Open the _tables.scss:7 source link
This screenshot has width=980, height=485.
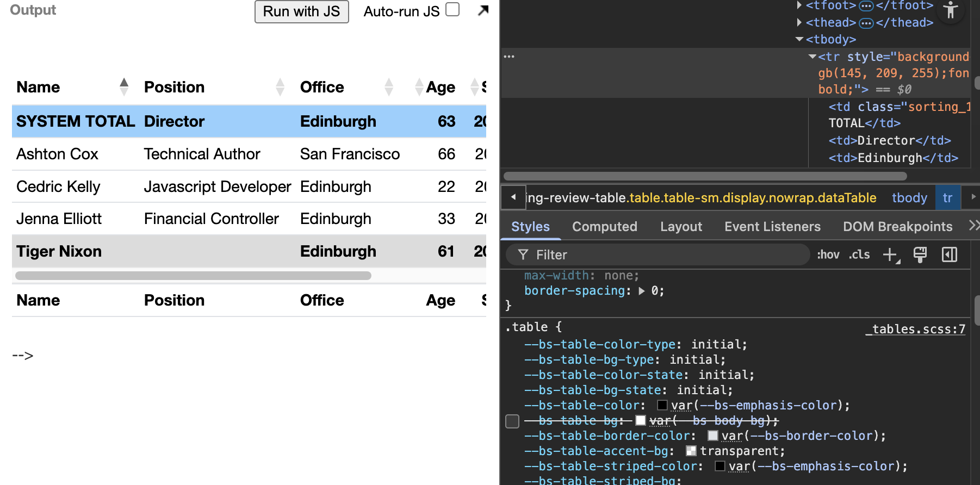click(x=915, y=329)
